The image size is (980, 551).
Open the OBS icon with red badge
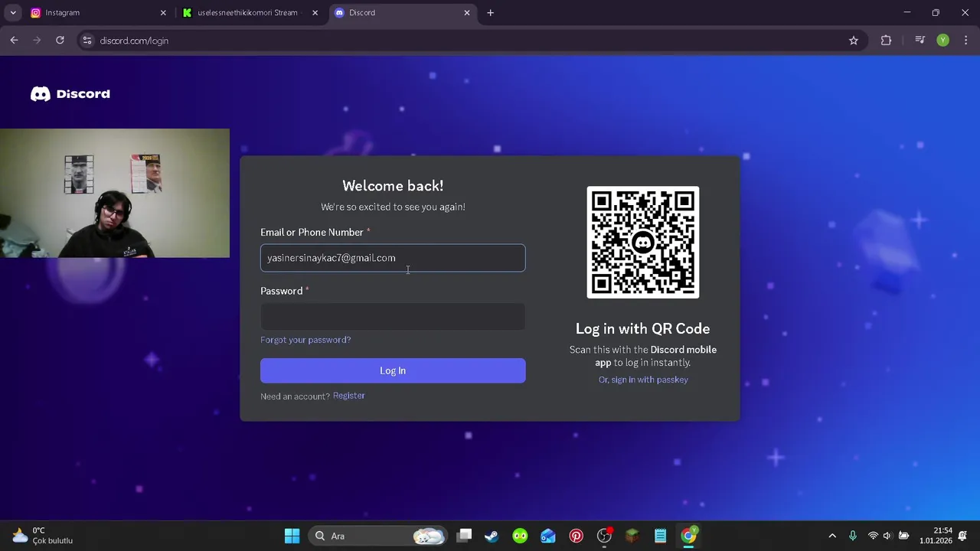click(605, 536)
